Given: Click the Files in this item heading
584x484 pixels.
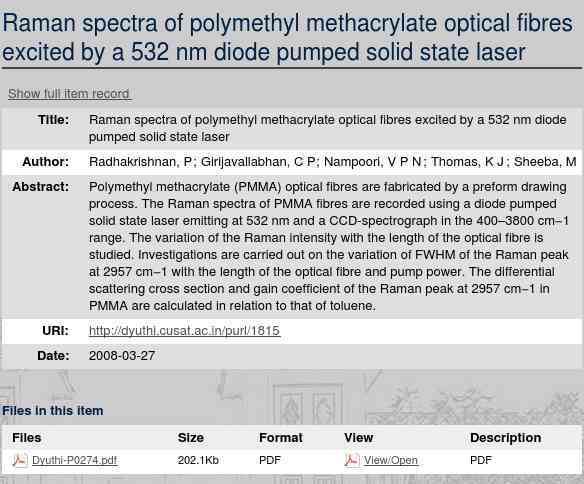Looking at the screenshot, I should [53, 411].
